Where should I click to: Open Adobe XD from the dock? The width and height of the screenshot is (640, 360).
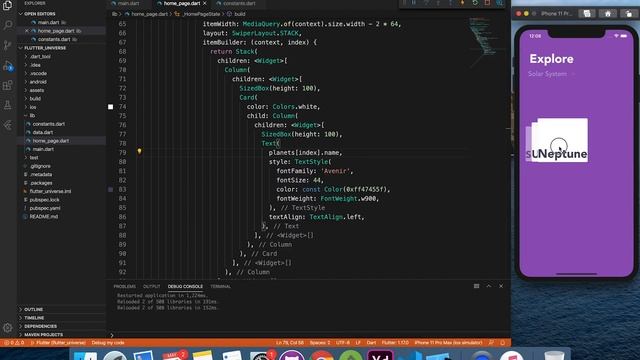pyautogui.click(x=380, y=355)
